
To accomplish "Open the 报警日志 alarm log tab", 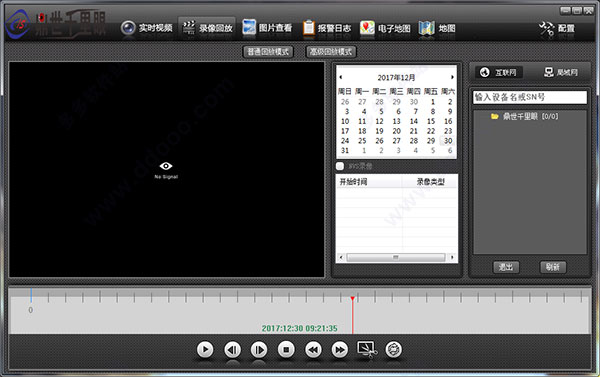I will [327, 28].
